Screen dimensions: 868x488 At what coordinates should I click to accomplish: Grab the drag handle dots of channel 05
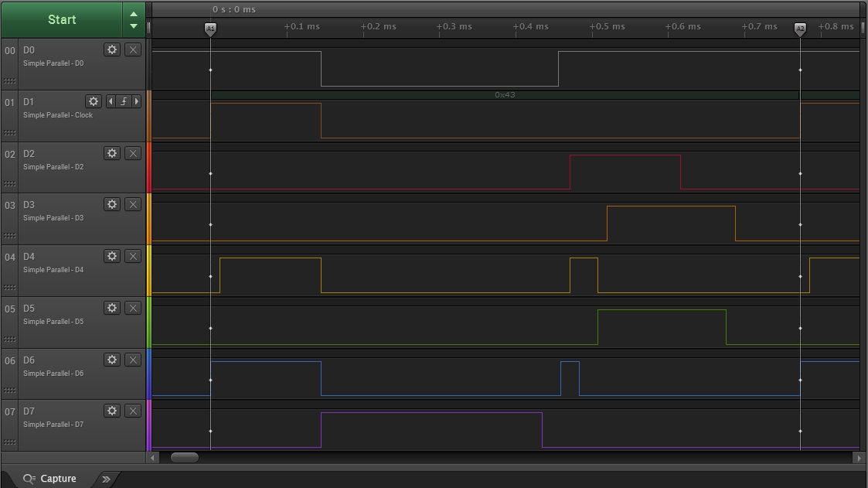[9, 339]
